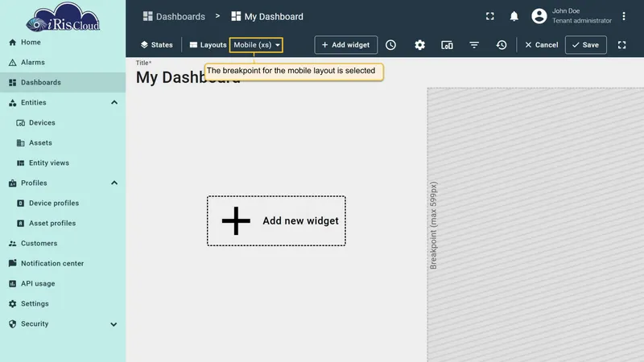Open Device profiles under Profiles
644x362 pixels.
click(63, 204)
